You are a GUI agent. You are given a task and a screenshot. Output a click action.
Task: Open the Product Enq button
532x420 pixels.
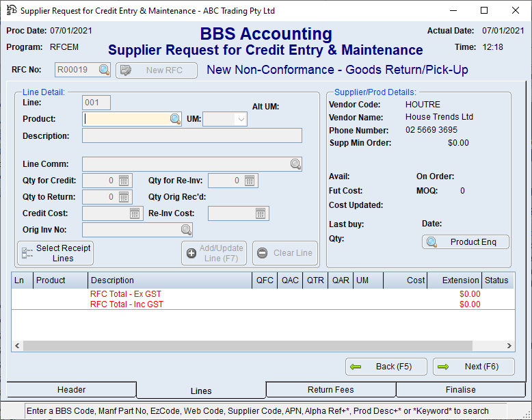[466, 242]
